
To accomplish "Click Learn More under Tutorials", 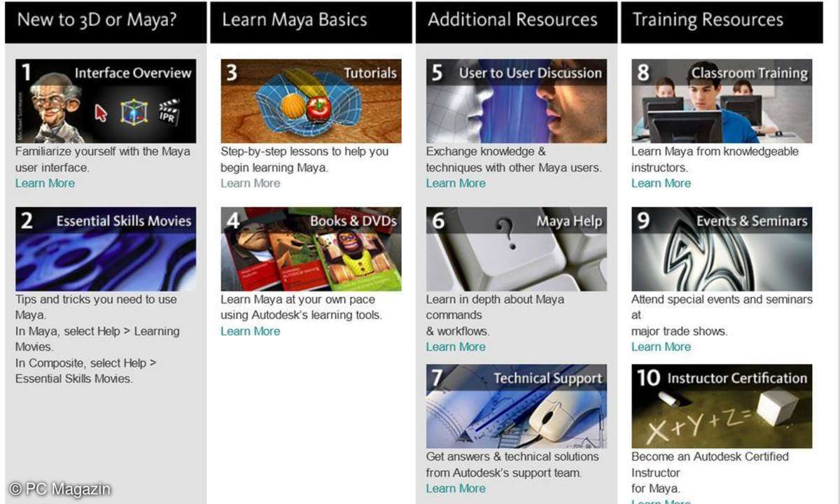I will 250,183.
